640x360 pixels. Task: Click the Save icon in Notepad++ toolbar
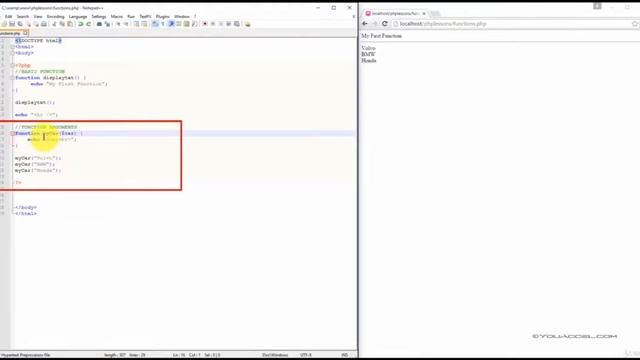[12, 24]
